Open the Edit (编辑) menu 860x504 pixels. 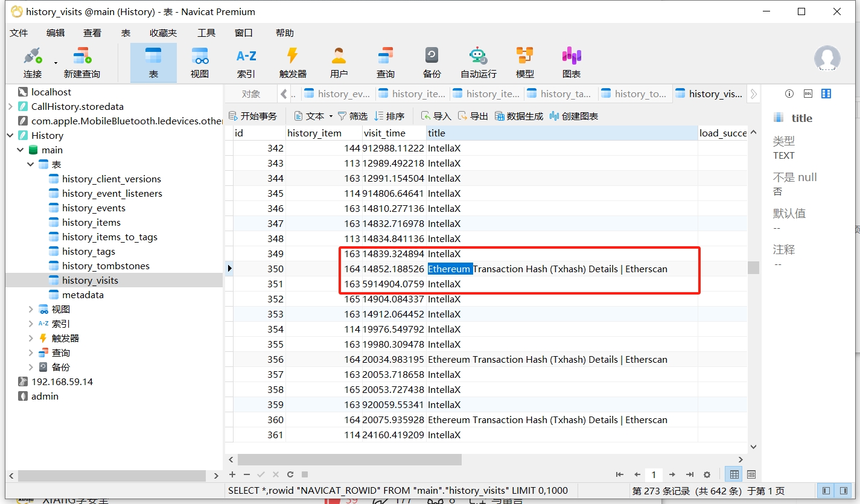pyautogui.click(x=56, y=33)
